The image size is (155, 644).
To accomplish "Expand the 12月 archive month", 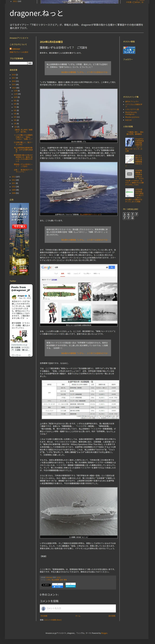I will [12, 91].
